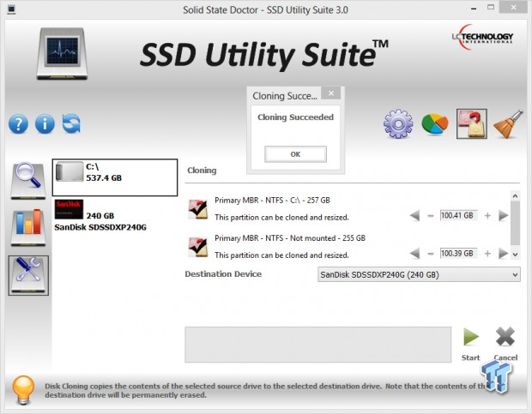Click the LC Technology logo
Viewport: 532px width, 414px height.
pos(482,37)
